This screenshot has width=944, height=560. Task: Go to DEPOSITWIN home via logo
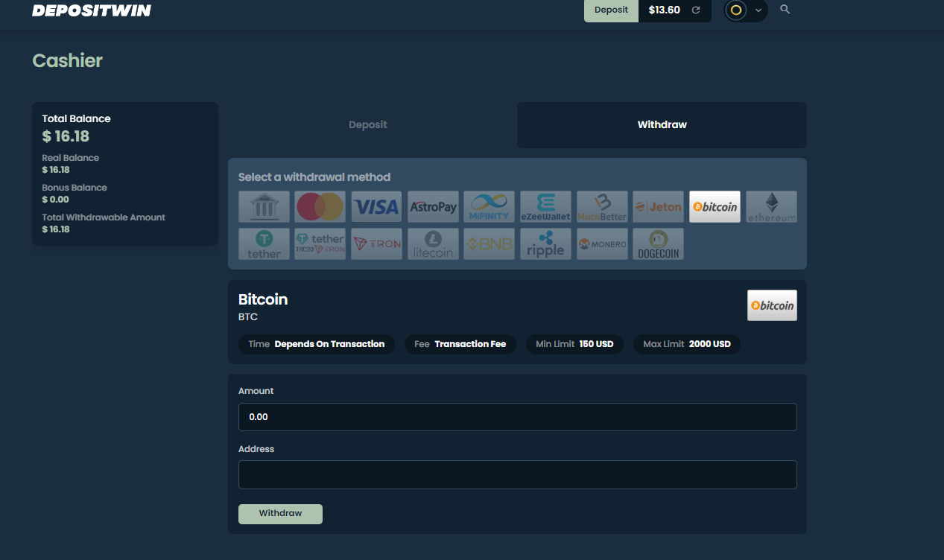(x=92, y=10)
